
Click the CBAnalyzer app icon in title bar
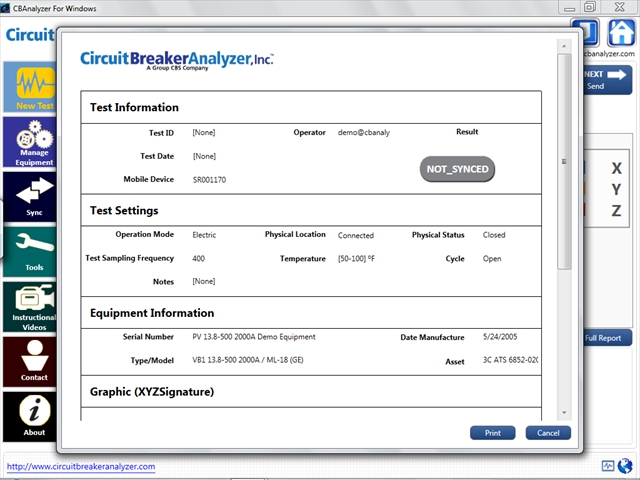[x=5, y=8]
